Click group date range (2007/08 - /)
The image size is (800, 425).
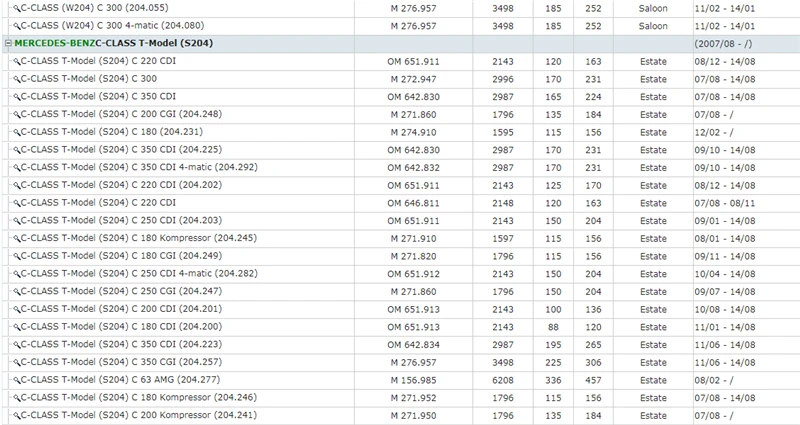723,44
